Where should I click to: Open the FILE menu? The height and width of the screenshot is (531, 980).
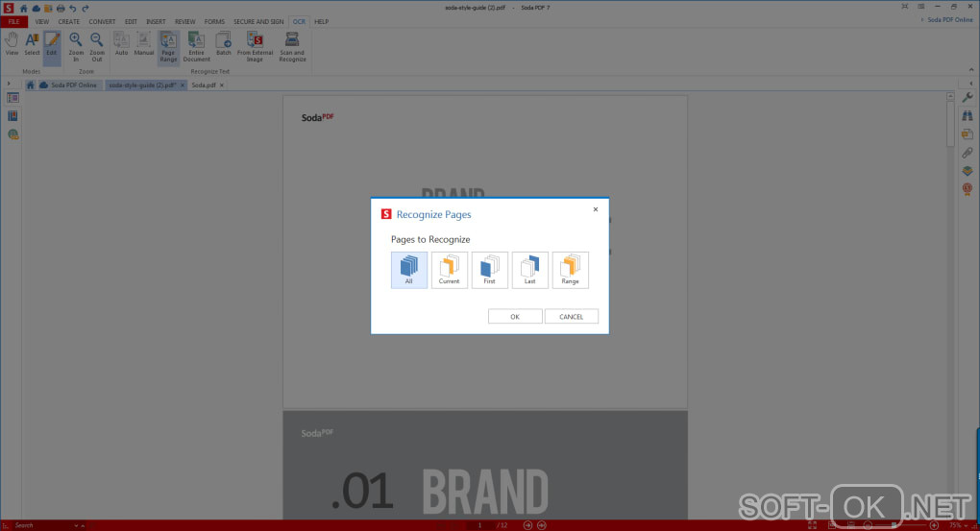coord(13,21)
